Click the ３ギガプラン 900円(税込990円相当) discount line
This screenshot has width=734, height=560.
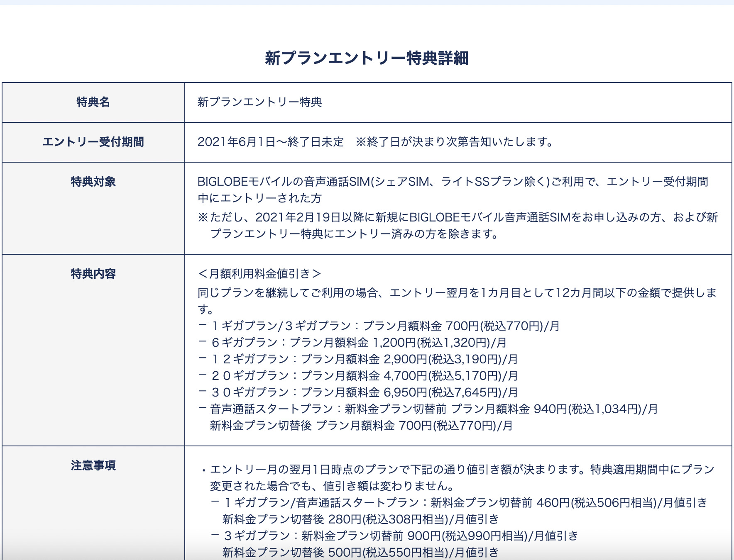coord(394,536)
